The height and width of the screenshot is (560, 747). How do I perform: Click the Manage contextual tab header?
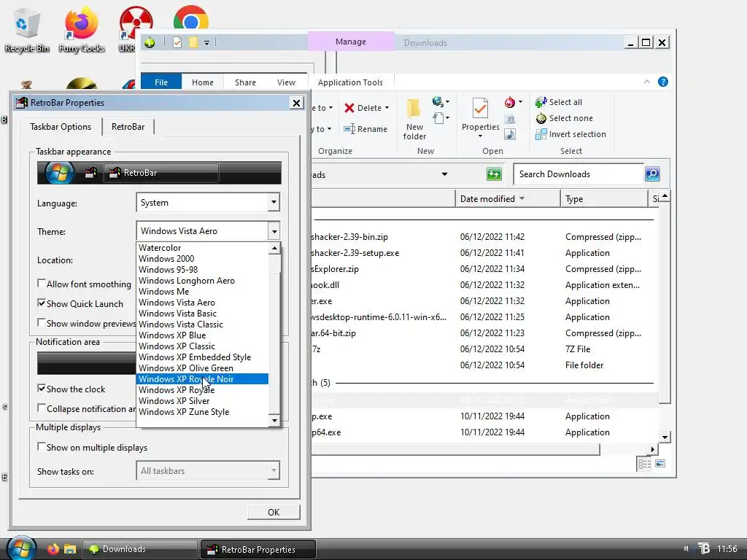[x=351, y=42]
